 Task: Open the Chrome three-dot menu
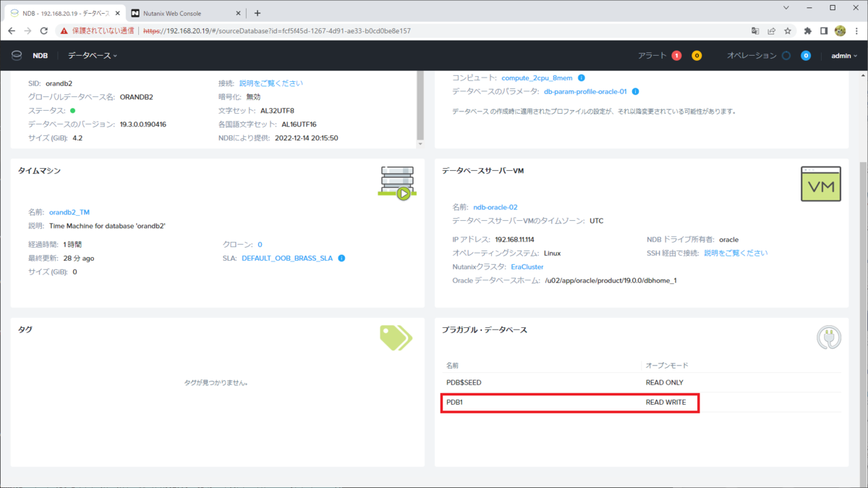tap(856, 31)
